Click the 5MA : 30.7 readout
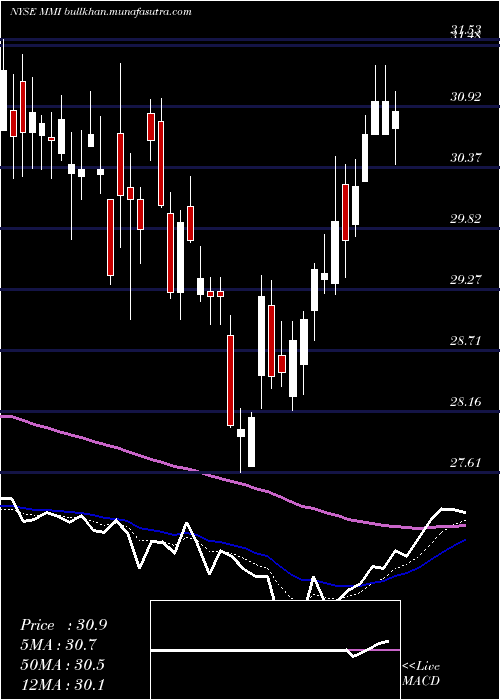Screen dimensions: 500x700 59,645
